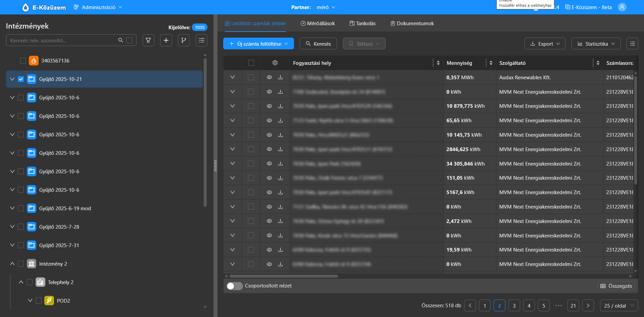
Task: Expand the Gyűjtő 2025-6-19 mod tree node
Action: click(x=12, y=208)
